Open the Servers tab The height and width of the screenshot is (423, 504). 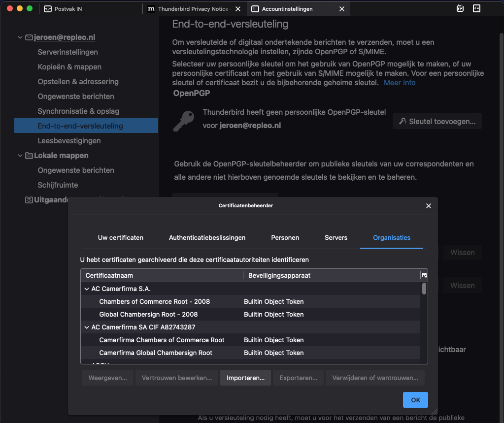[x=336, y=238]
